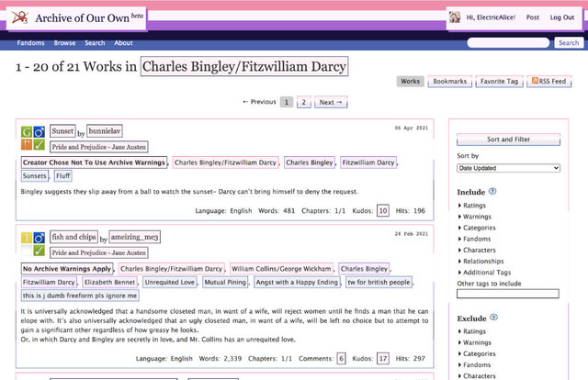The height and width of the screenshot is (380, 588).
Task: Open the Fandoms menu in navigation bar
Action: [30, 43]
